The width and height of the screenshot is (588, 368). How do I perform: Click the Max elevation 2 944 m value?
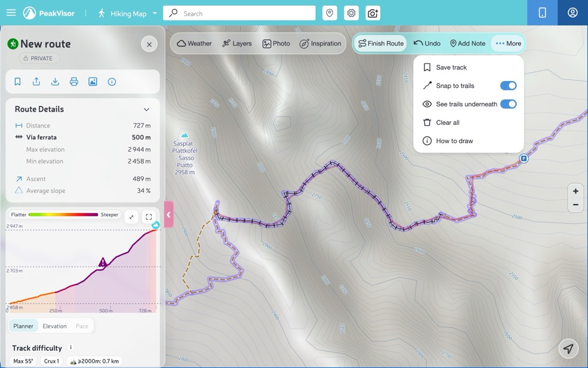(x=139, y=149)
